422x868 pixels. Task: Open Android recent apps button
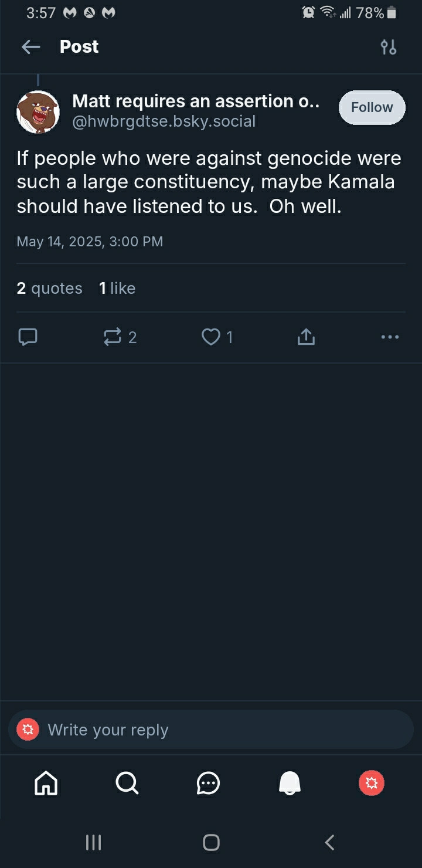coord(93,843)
